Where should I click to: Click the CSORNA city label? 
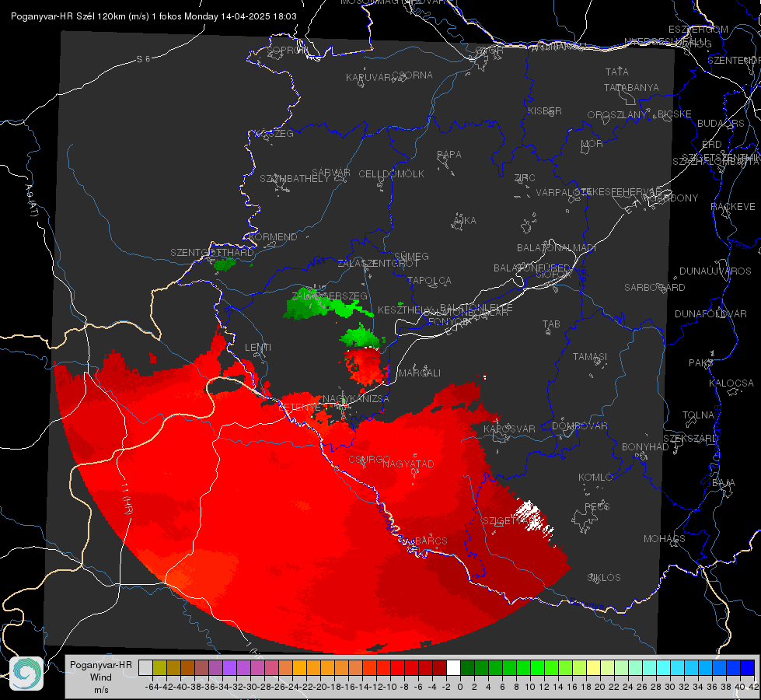413,75
